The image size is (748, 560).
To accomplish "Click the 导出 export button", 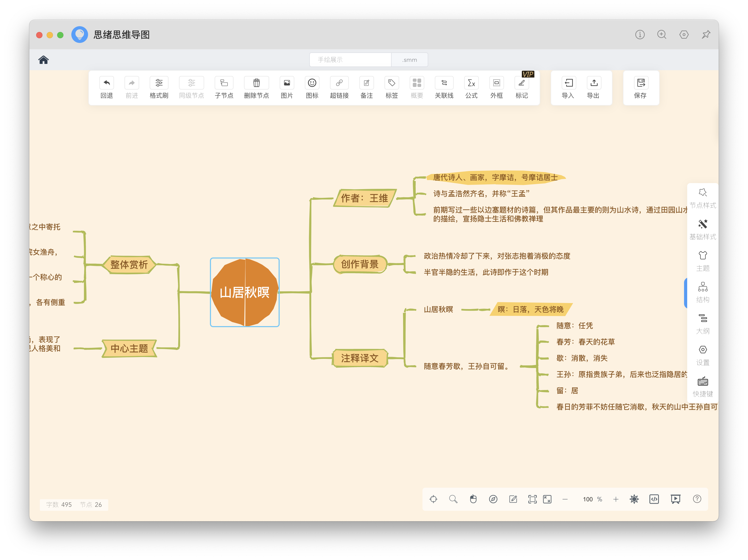I will point(593,88).
